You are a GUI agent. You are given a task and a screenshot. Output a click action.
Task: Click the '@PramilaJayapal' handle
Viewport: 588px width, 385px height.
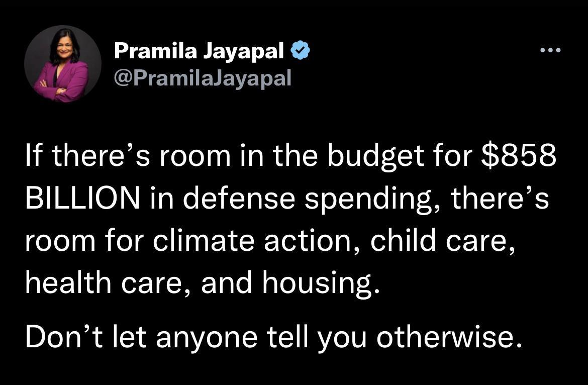point(203,78)
